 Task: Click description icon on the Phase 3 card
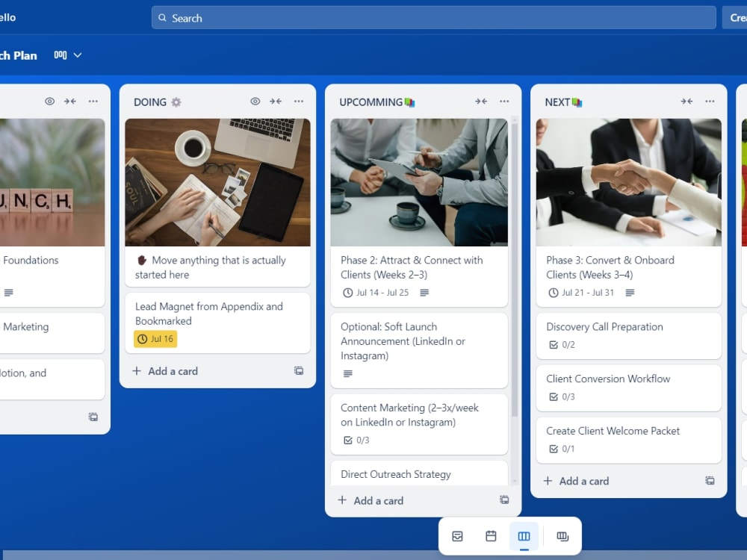[x=630, y=293]
